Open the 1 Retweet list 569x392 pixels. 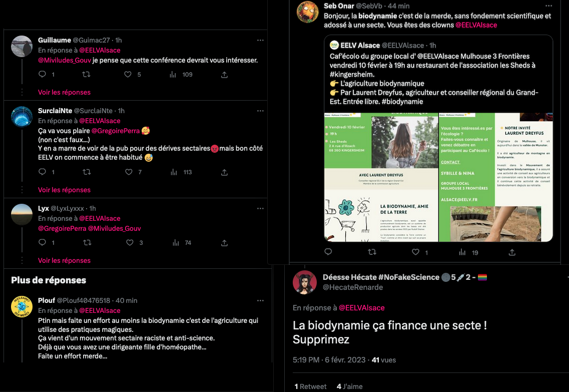tap(310, 386)
